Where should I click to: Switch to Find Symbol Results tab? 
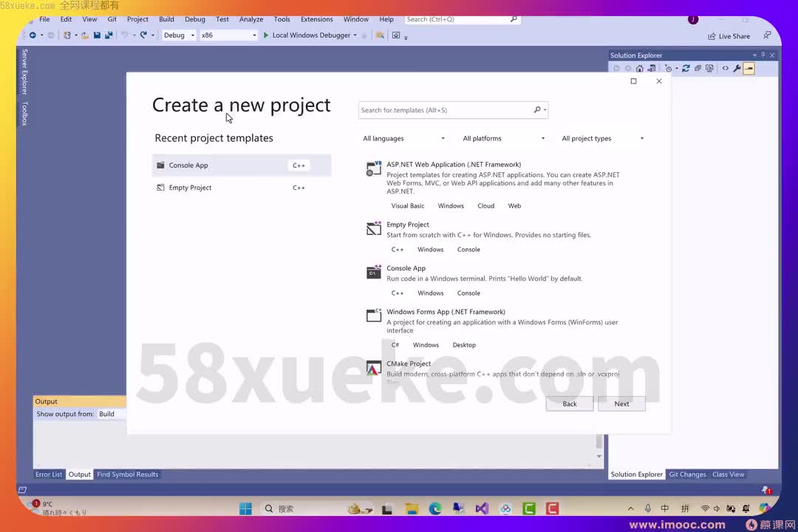coord(128,474)
